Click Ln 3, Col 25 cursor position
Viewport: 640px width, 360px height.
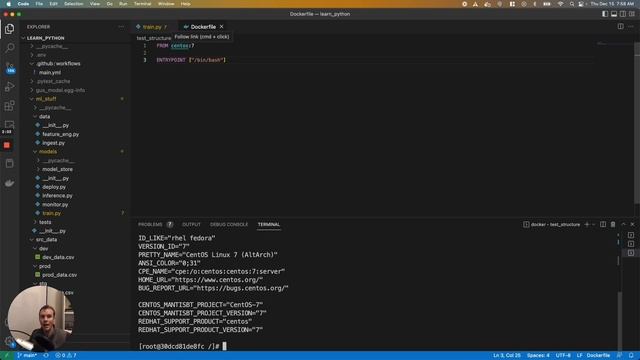click(507, 356)
